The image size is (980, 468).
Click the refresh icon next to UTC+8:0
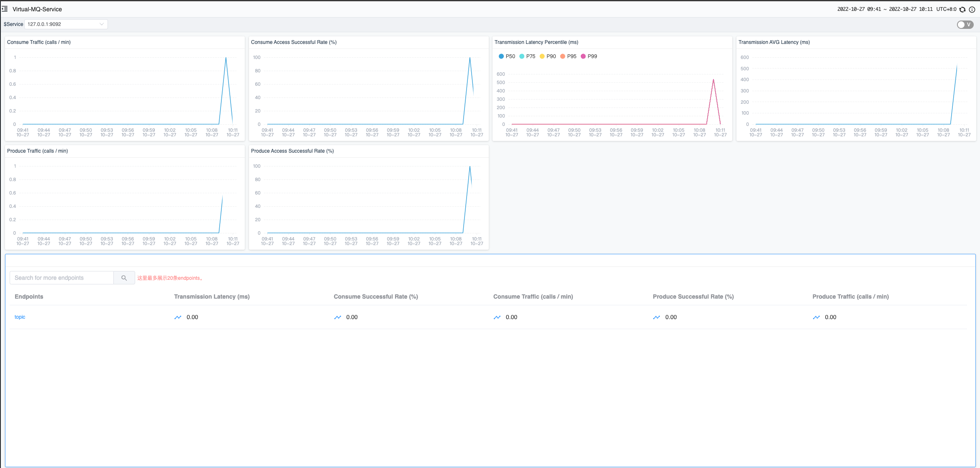962,9
